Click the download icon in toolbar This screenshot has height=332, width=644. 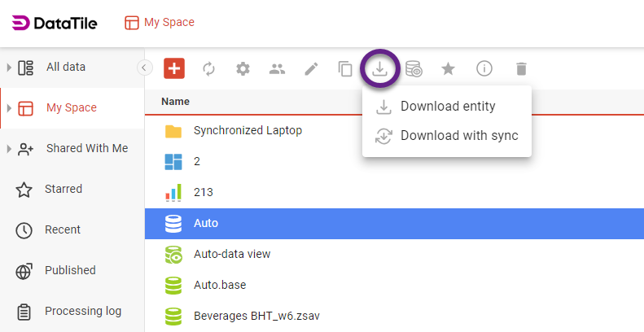(x=379, y=68)
